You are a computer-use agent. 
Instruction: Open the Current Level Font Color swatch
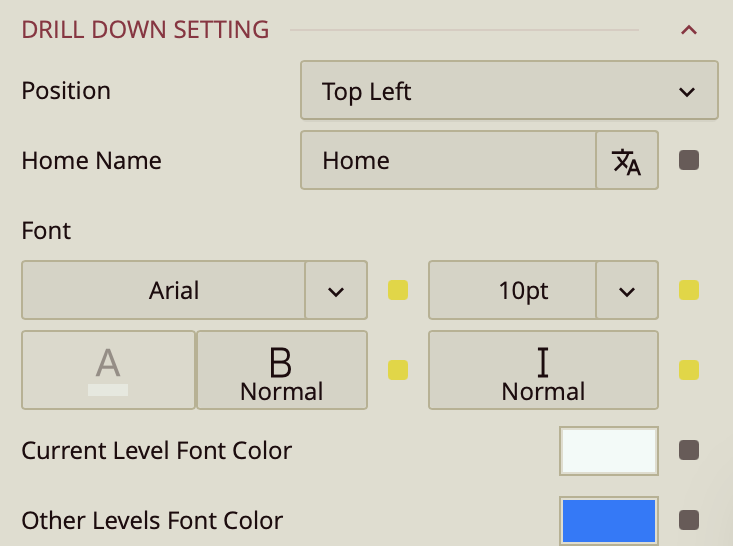pyautogui.click(x=609, y=450)
